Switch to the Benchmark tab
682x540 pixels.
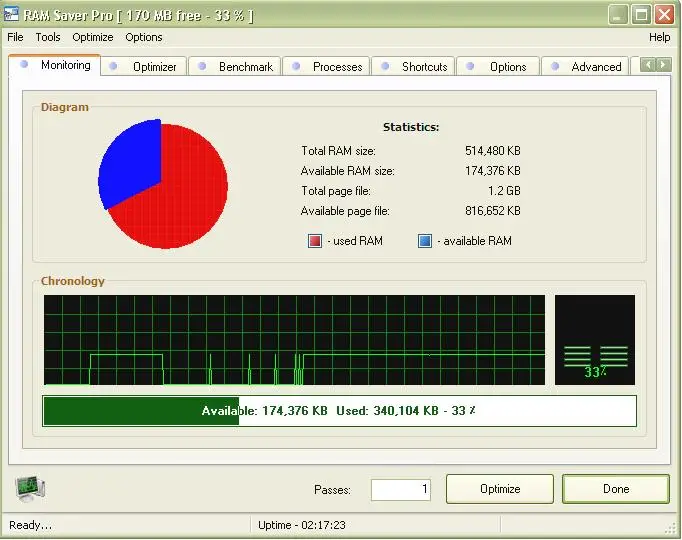pyautogui.click(x=235, y=67)
